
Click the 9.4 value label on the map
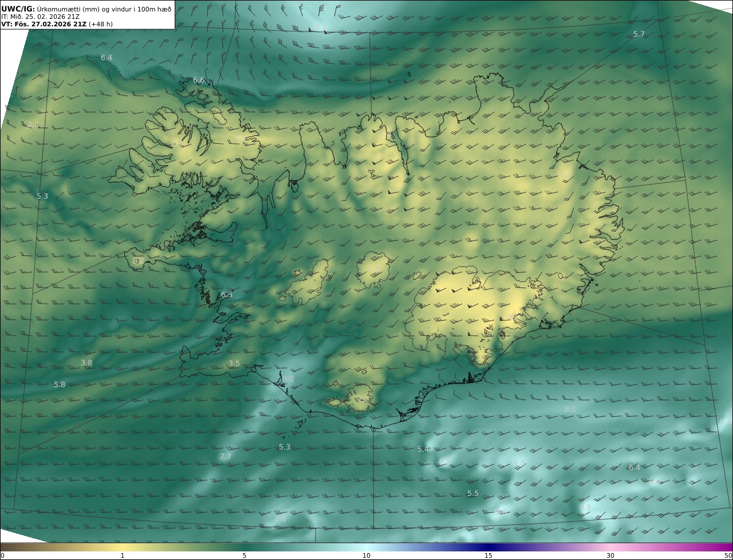[x=321, y=27]
